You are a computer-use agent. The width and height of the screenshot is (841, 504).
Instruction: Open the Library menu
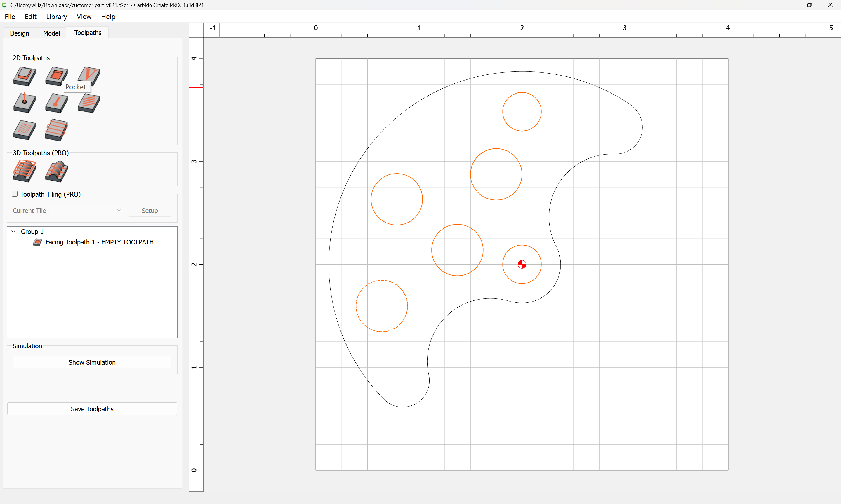pos(56,17)
